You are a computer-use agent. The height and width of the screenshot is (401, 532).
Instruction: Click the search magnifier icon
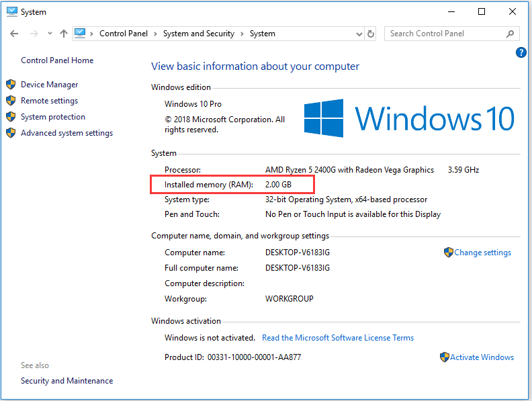pos(510,34)
